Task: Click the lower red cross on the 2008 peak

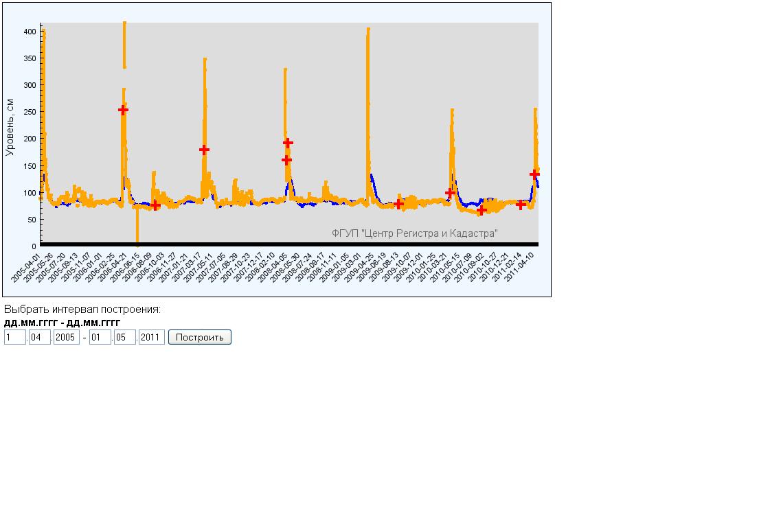Action: pyautogui.click(x=286, y=160)
